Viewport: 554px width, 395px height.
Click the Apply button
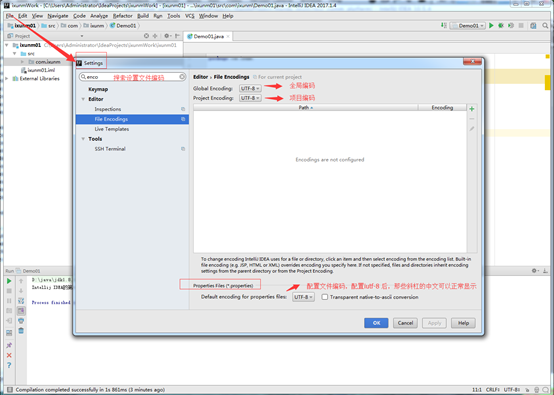(x=435, y=323)
